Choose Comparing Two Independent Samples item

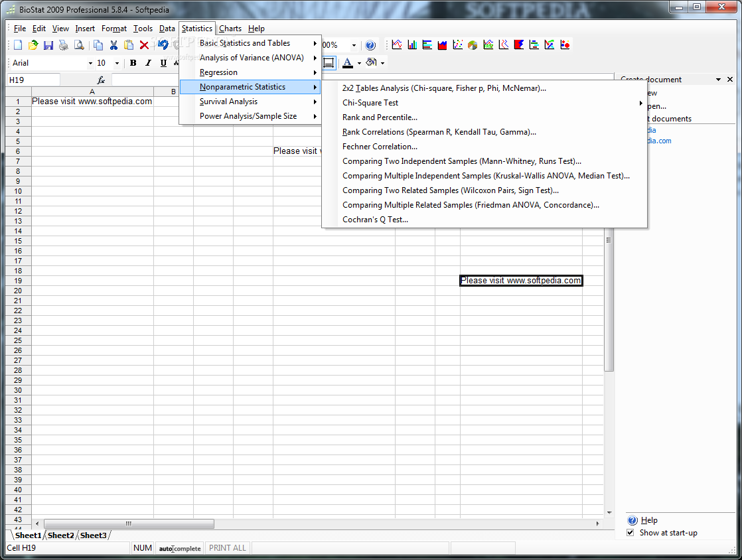click(x=484, y=161)
